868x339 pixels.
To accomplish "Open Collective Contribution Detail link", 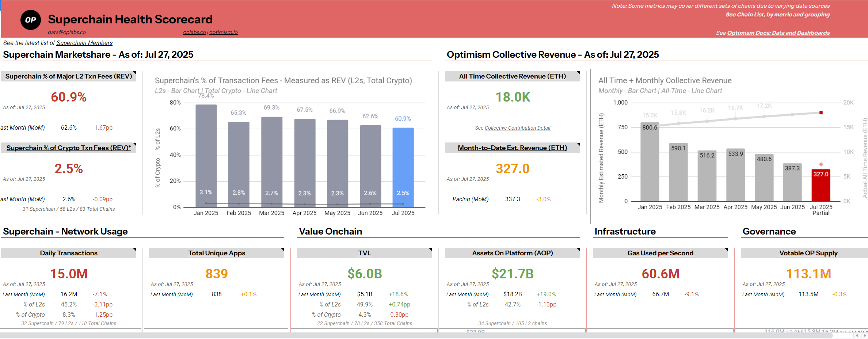I will pos(517,128).
